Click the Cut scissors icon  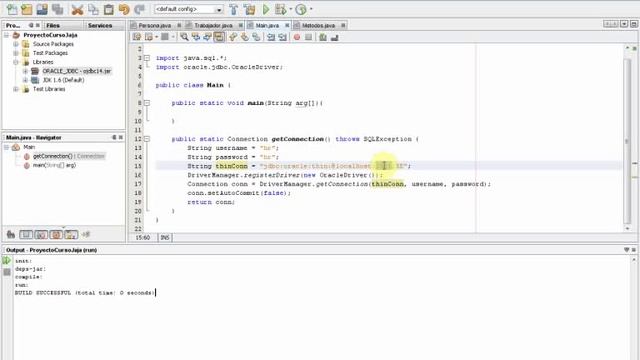coord(77,9)
